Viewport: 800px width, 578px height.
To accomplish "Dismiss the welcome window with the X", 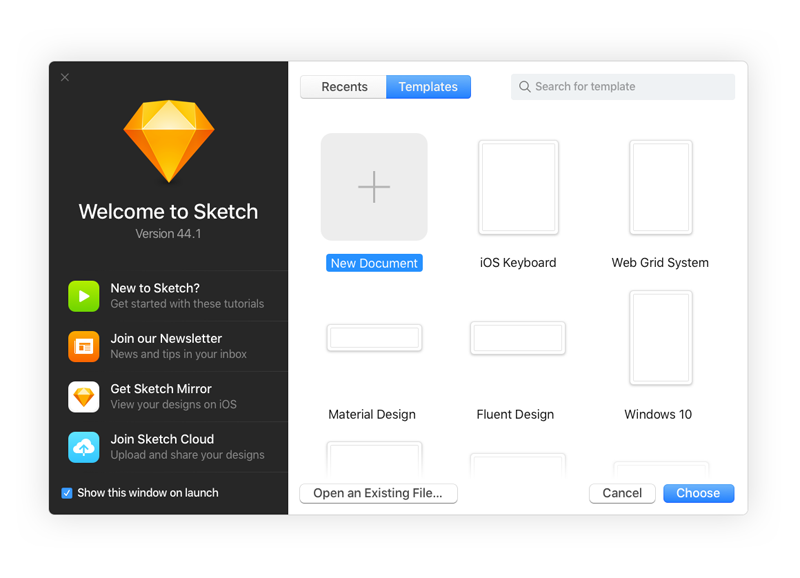I will pyautogui.click(x=65, y=77).
